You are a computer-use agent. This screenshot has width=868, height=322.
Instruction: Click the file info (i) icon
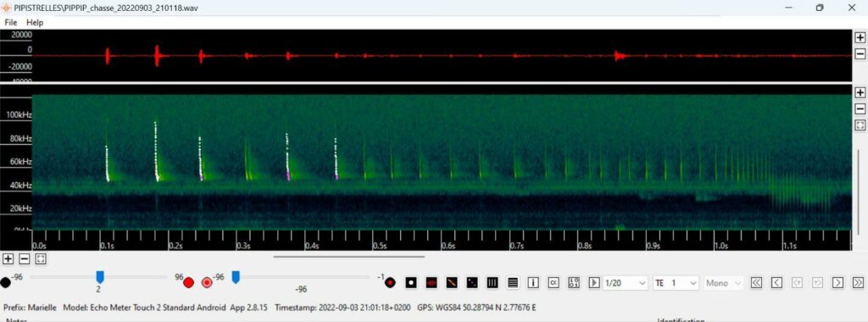pos(533,283)
